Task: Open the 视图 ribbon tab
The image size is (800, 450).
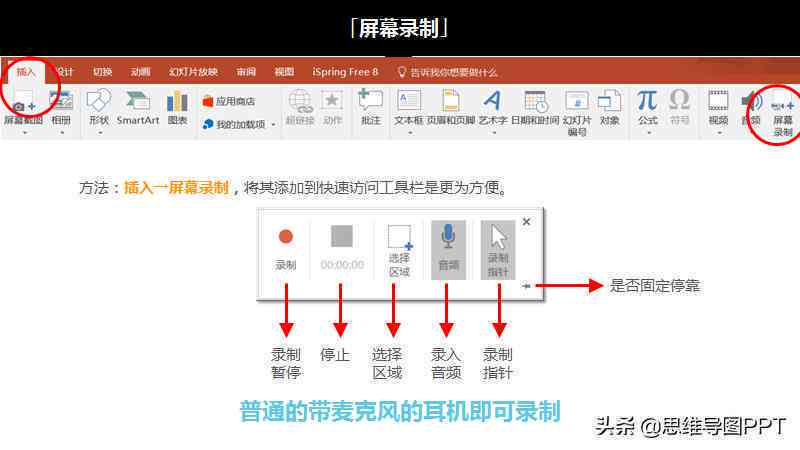Action: [x=284, y=72]
